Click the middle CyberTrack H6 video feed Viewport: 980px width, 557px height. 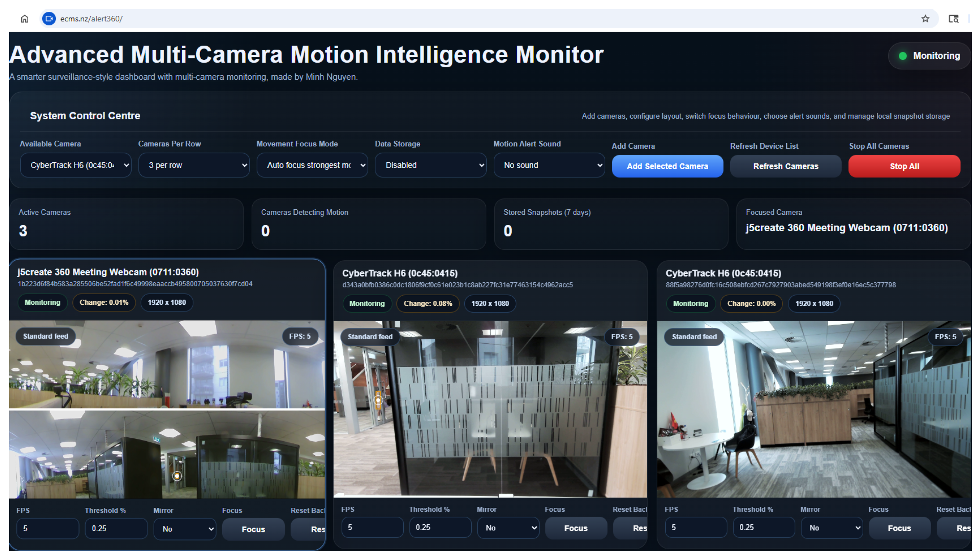[490, 409]
